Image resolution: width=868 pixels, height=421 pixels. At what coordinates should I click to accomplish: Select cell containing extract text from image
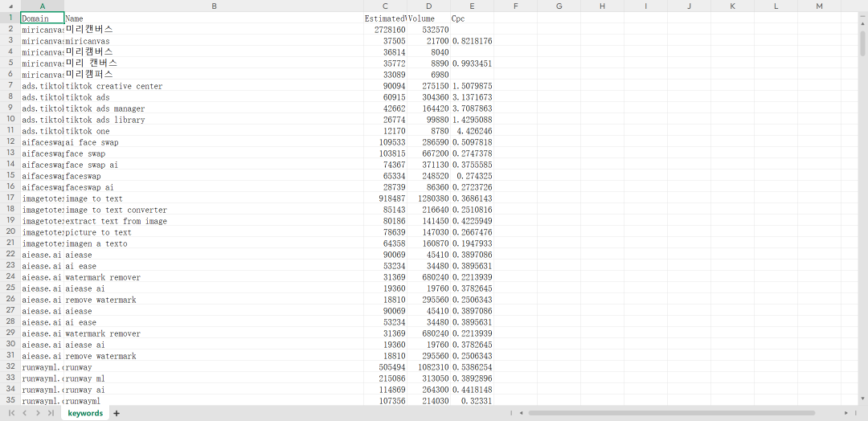pyautogui.click(x=214, y=221)
